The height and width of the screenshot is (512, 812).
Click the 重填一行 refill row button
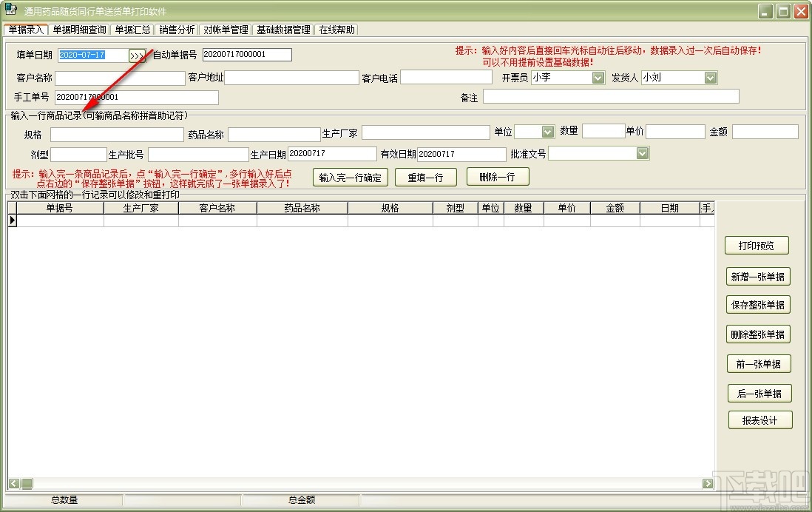pos(426,177)
